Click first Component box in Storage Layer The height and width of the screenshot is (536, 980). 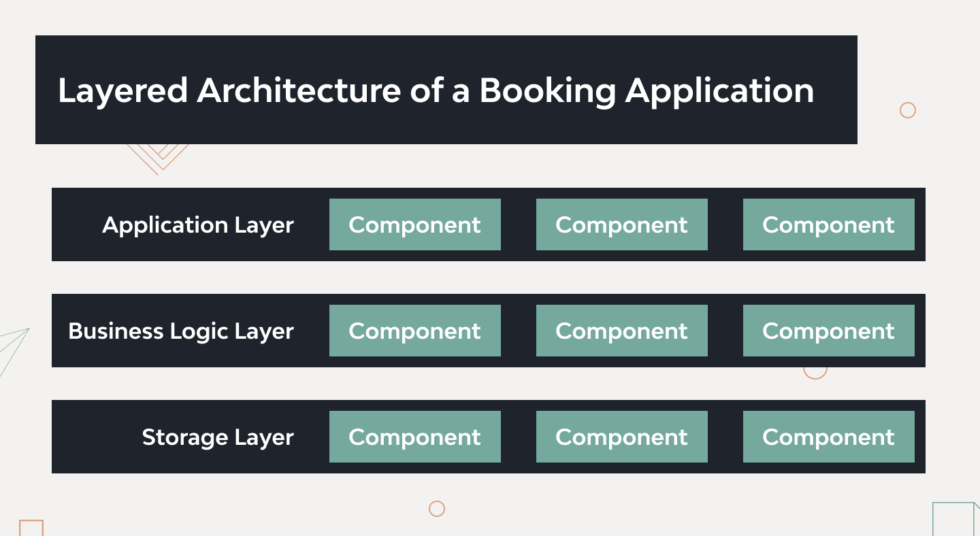(415, 437)
